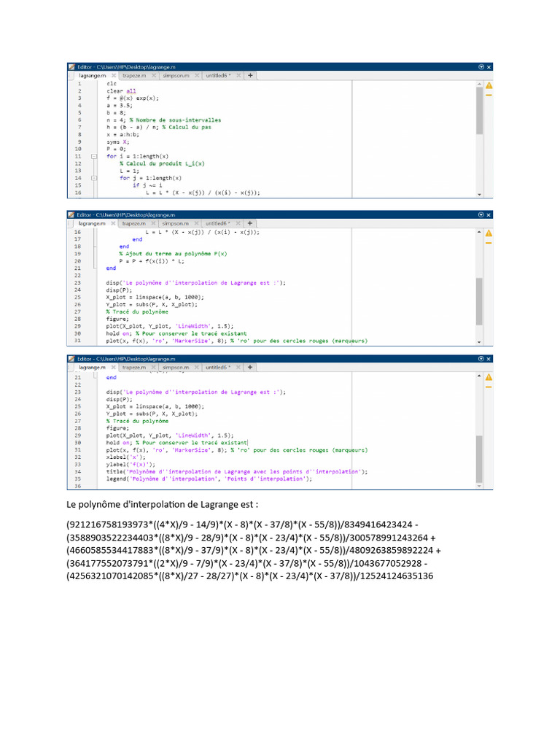Open the new tab plus in the bottom editor

(250, 368)
